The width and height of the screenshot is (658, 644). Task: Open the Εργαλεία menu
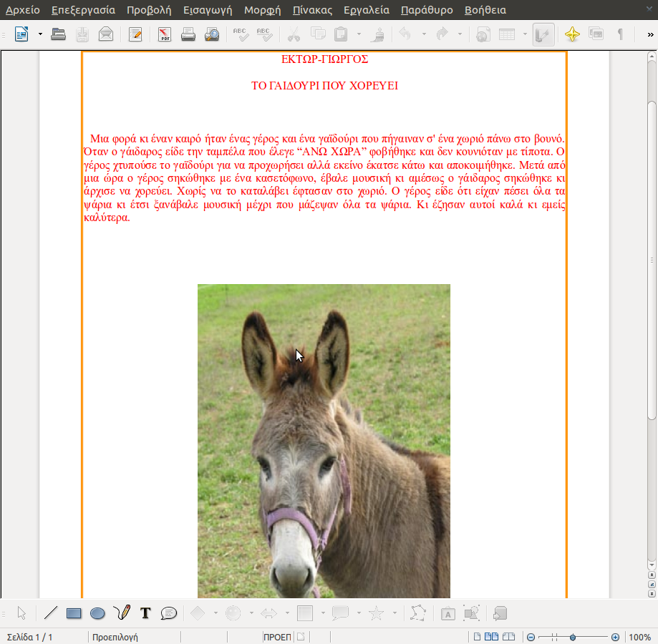[x=367, y=10]
